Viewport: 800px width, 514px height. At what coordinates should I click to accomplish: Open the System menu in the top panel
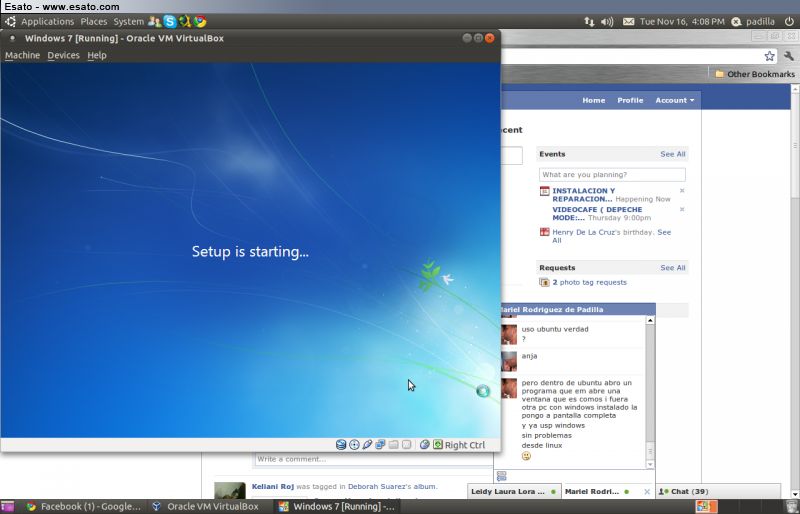click(x=129, y=21)
